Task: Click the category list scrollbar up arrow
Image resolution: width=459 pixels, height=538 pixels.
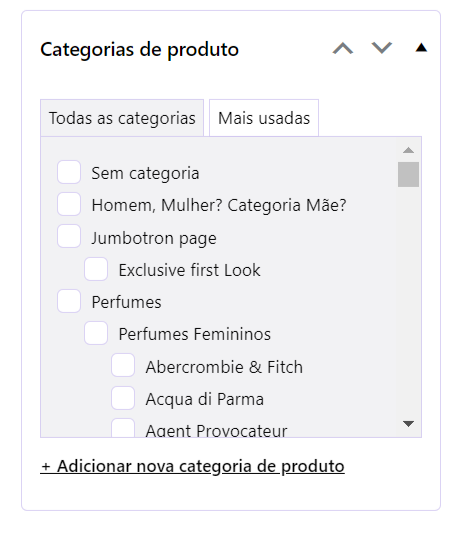Action: tap(408, 150)
